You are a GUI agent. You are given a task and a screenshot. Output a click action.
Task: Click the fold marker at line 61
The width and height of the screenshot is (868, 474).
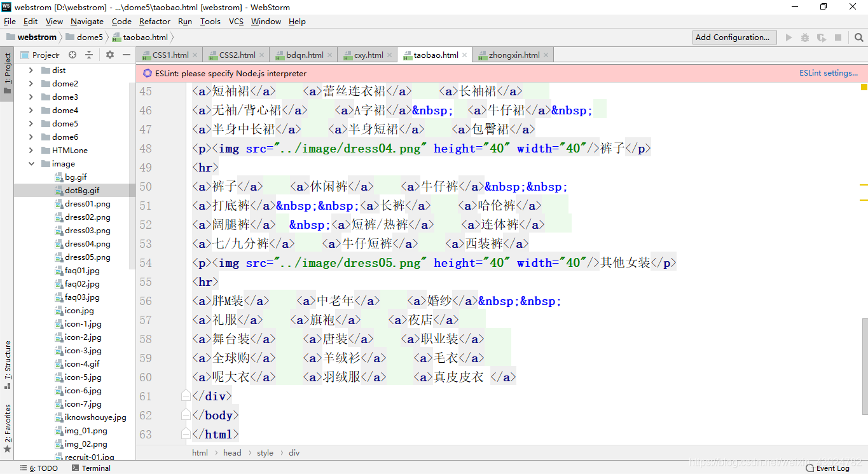[x=186, y=396]
